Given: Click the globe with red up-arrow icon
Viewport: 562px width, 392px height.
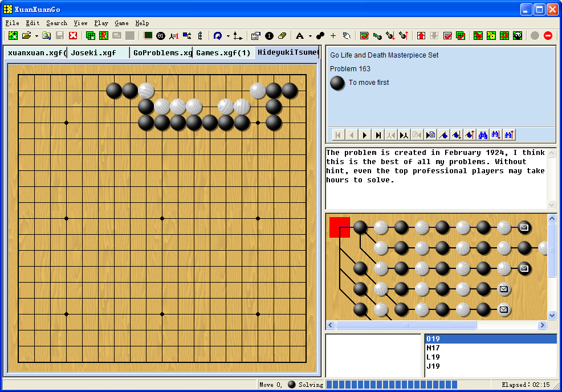Looking at the screenshot, I should pos(404,35).
